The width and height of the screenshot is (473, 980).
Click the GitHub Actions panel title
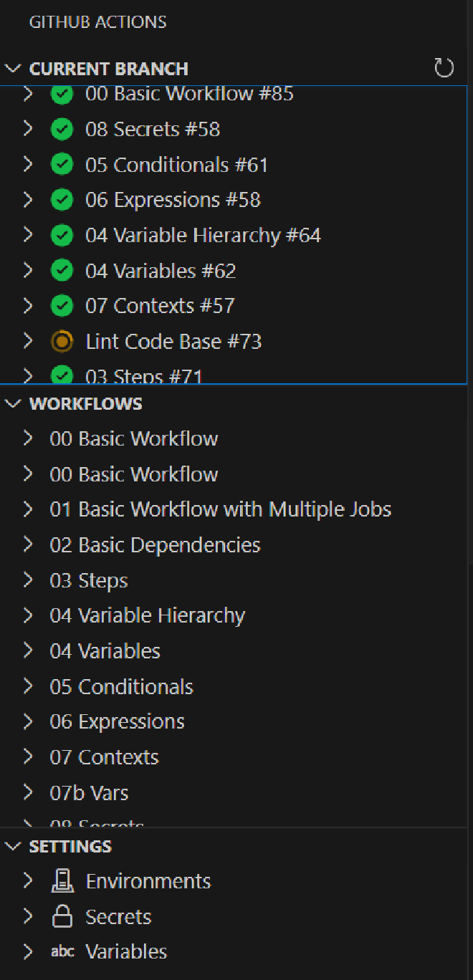[97, 22]
